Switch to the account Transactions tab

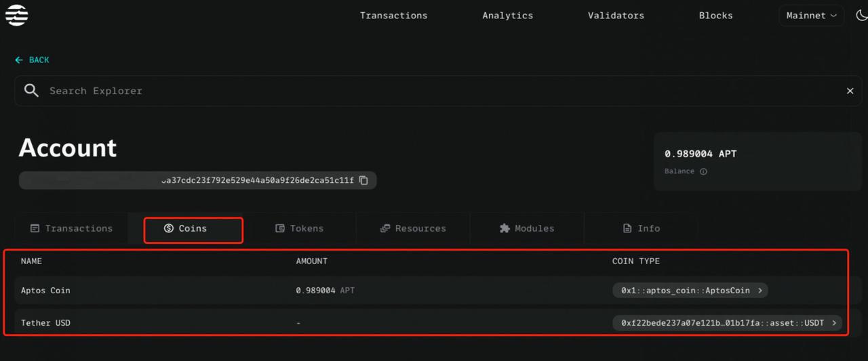point(71,228)
